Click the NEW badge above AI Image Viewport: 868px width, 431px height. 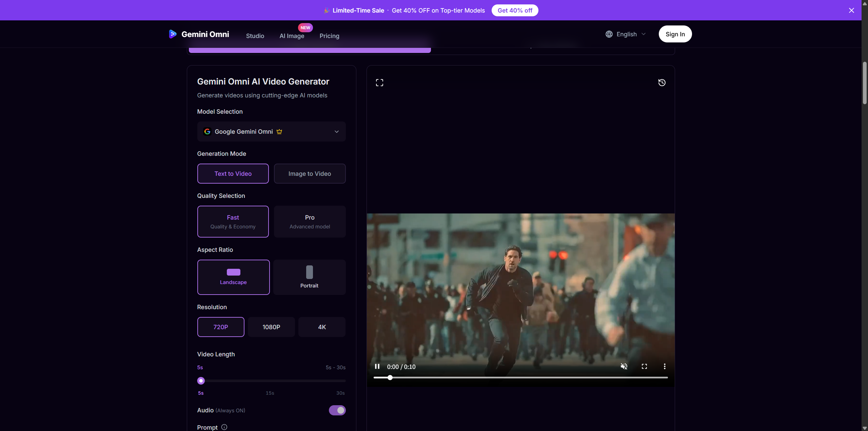click(x=305, y=28)
